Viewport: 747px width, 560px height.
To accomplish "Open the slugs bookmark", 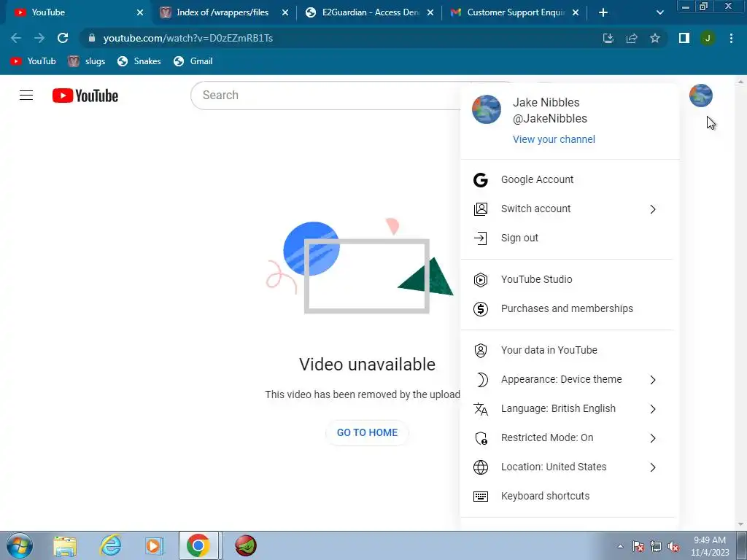I will (86, 61).
